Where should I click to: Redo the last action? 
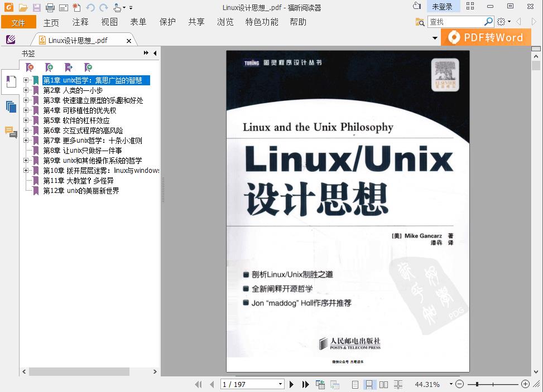[x=104, y=8]
